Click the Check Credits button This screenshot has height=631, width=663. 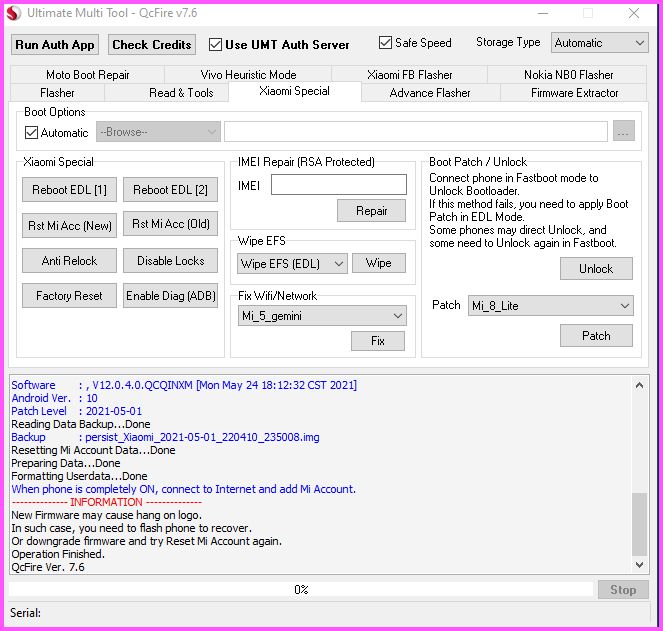coord(151,44)
